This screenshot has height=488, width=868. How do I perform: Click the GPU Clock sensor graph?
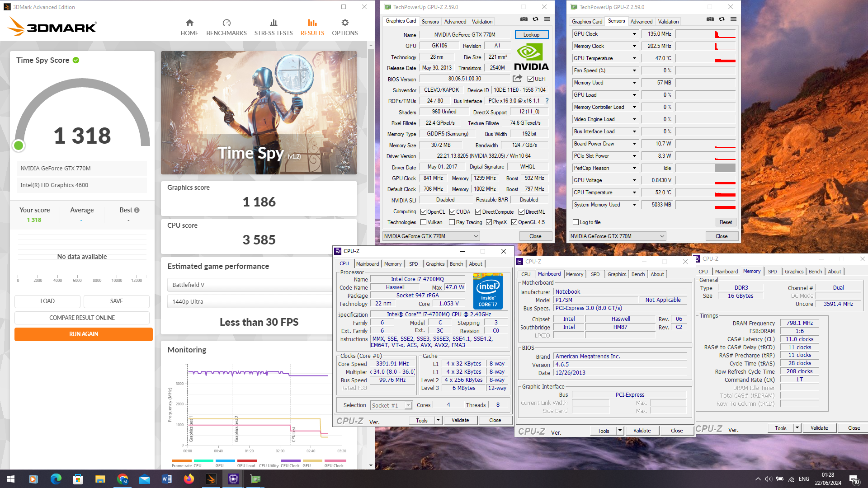click(x=706, y=34)
